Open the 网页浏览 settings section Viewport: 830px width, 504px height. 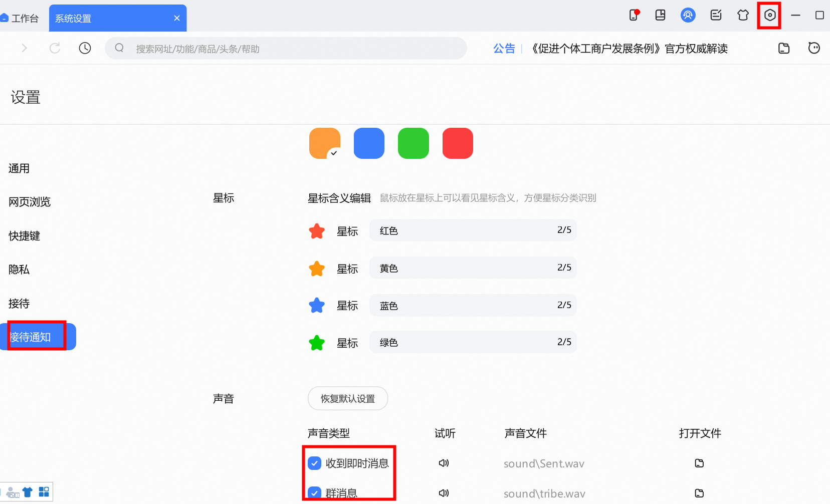[x=30, y=202]
